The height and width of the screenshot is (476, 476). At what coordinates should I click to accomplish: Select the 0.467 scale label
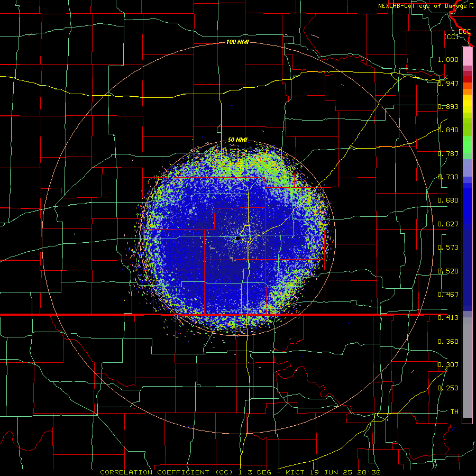tap(448, 295)
